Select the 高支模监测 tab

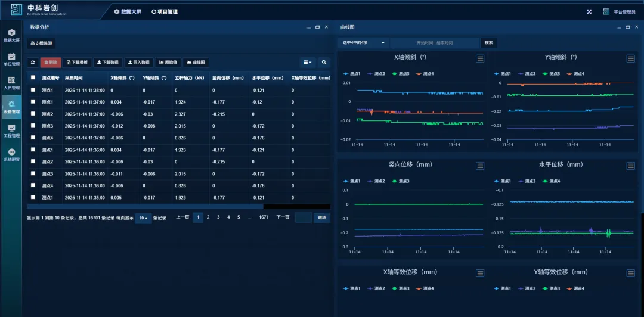42,43
